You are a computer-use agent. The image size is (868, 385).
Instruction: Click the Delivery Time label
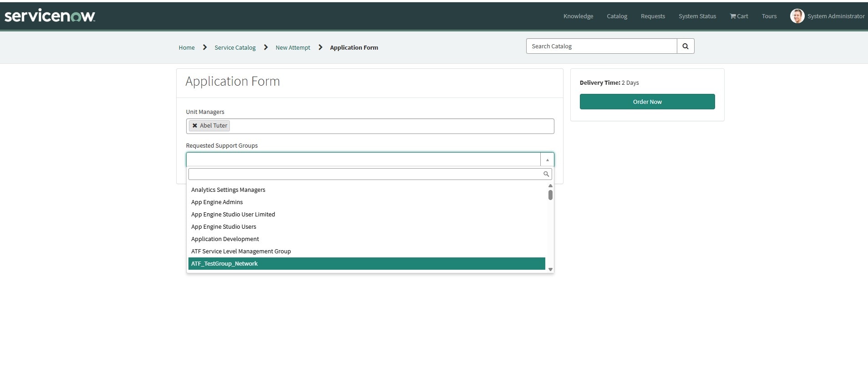coord(600,82)
